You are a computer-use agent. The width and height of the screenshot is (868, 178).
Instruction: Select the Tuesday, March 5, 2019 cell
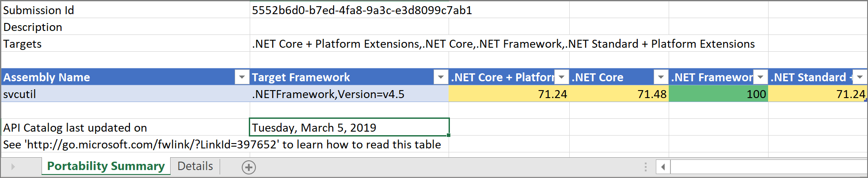click(x=349, y=128)
